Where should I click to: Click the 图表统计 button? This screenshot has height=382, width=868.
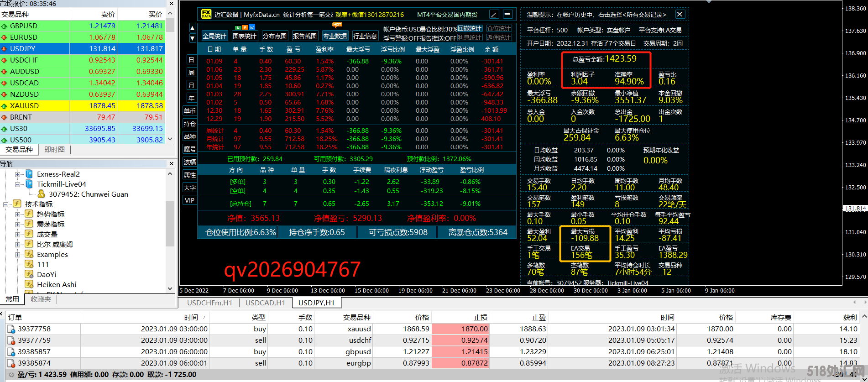pyautogui.click(x=245, y=36)
